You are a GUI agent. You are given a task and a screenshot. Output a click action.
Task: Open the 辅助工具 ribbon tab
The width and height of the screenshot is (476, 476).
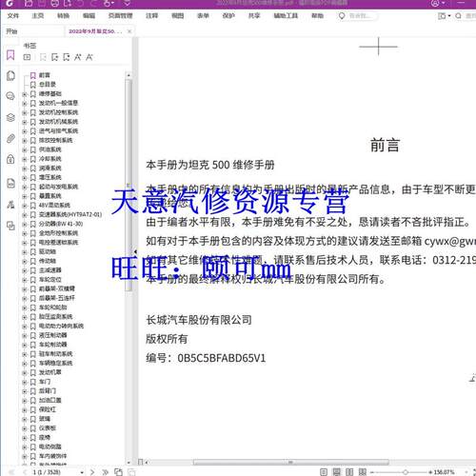click(x=286, y=16)
